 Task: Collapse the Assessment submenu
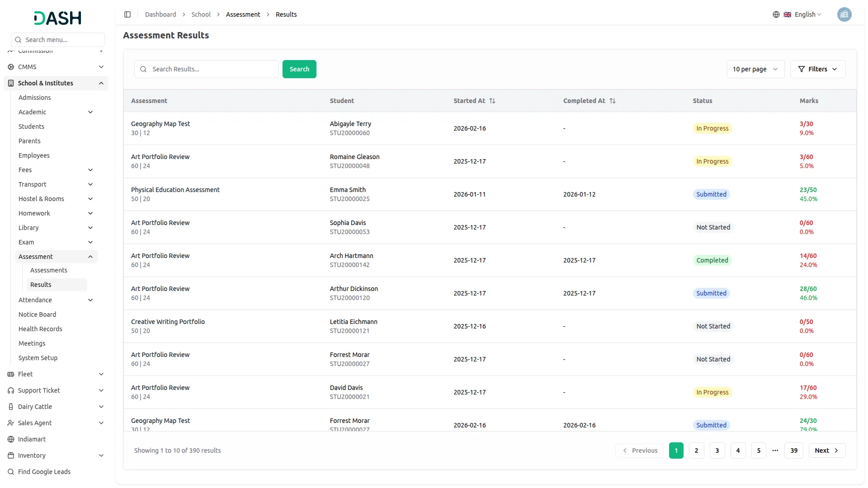pyautogui.click(x=90, y=257)
